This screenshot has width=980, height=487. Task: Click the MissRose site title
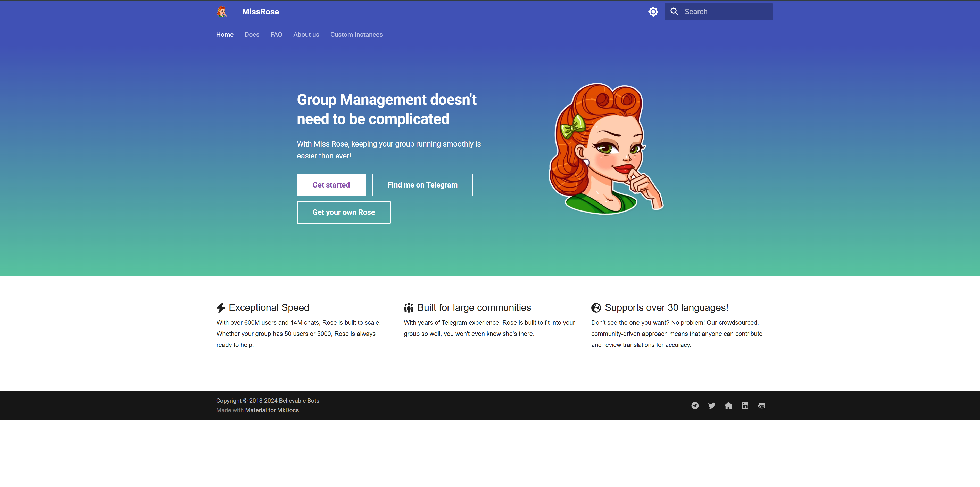260,12
